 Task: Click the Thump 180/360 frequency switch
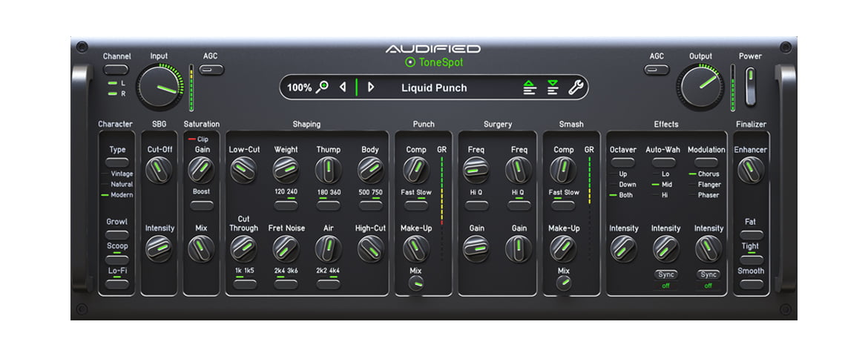(x=328, y=205)
